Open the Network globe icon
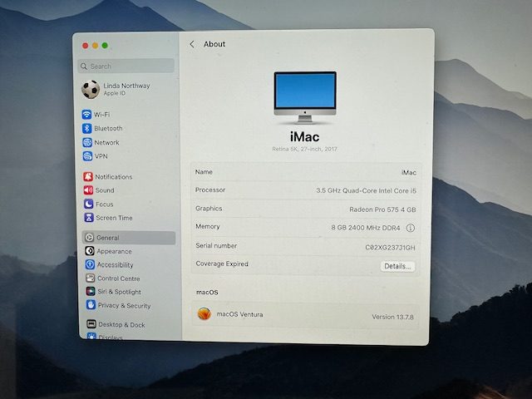 [x=87, y=142]
